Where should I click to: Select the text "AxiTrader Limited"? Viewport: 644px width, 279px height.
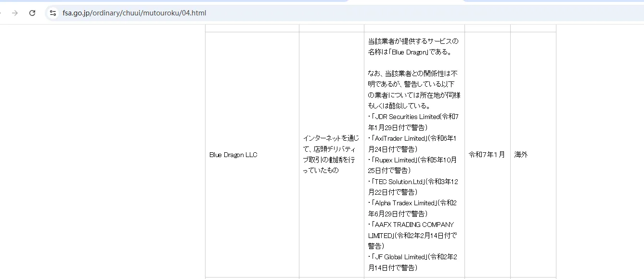pos(400,138)
